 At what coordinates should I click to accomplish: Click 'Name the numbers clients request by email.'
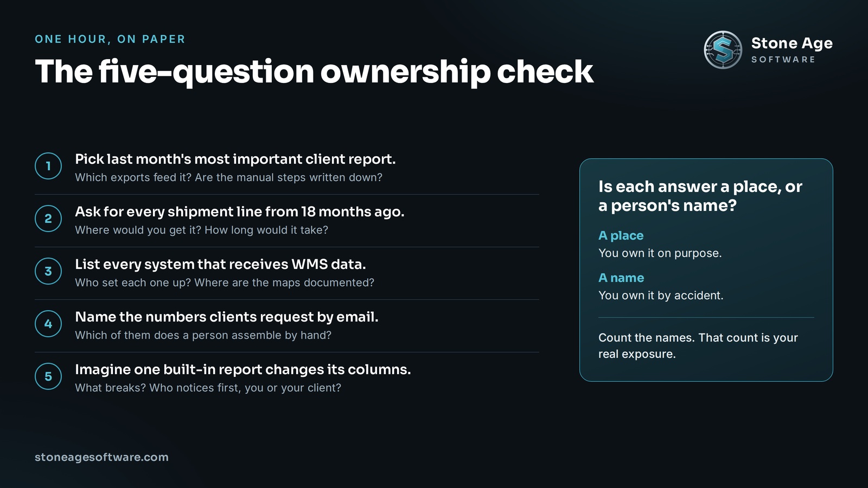pos(227,317)
